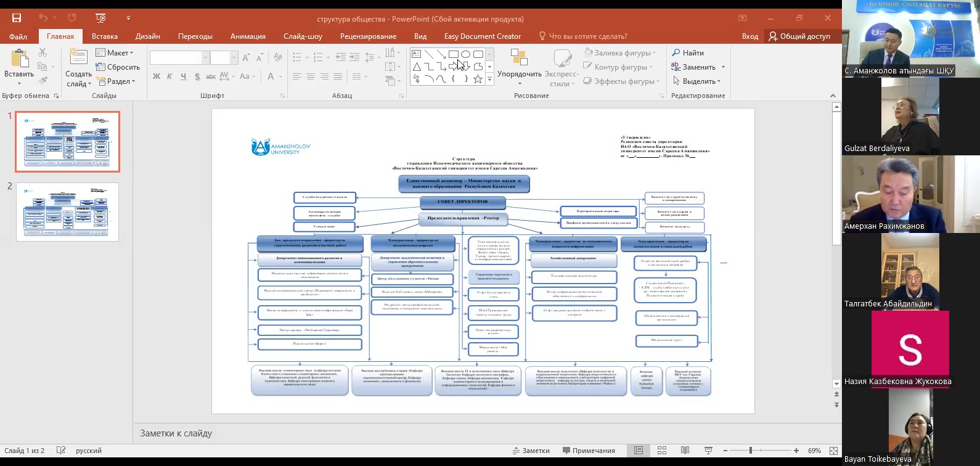Click the Save icon in quick access toolbar

tap(17, 18)
